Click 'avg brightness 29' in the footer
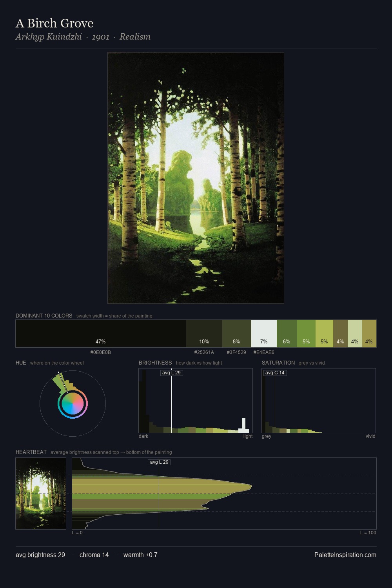Viewport: 392px width, 588px height. point(40,555)
